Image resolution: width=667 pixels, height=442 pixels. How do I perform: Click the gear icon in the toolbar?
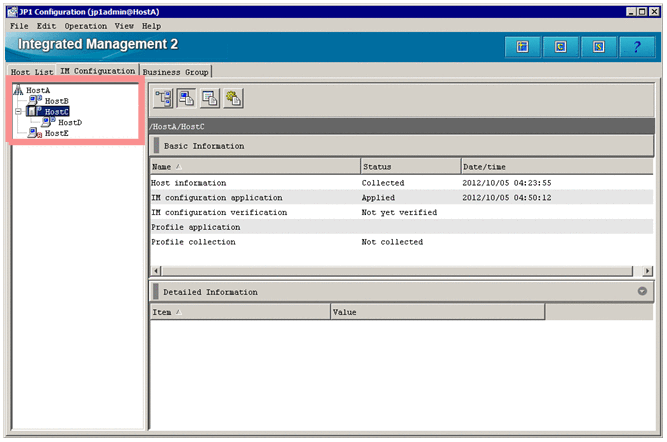point(232,98)
